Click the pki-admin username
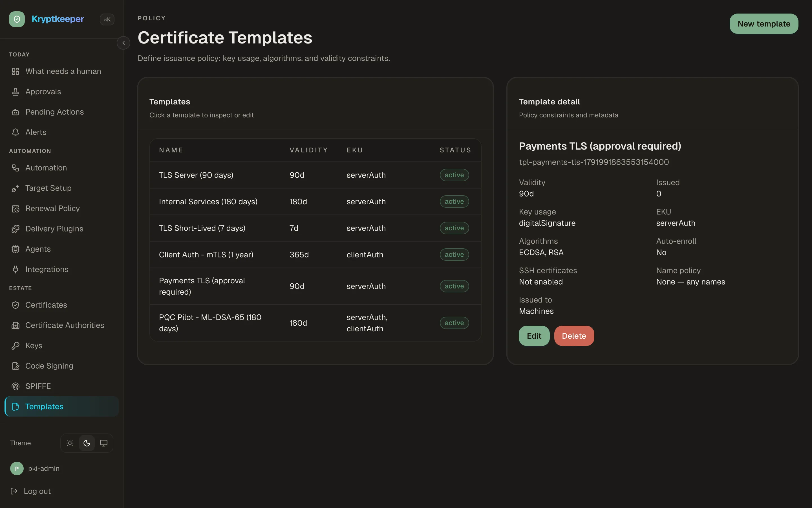Viewport: 812px width, 508px height. (44, 468)
